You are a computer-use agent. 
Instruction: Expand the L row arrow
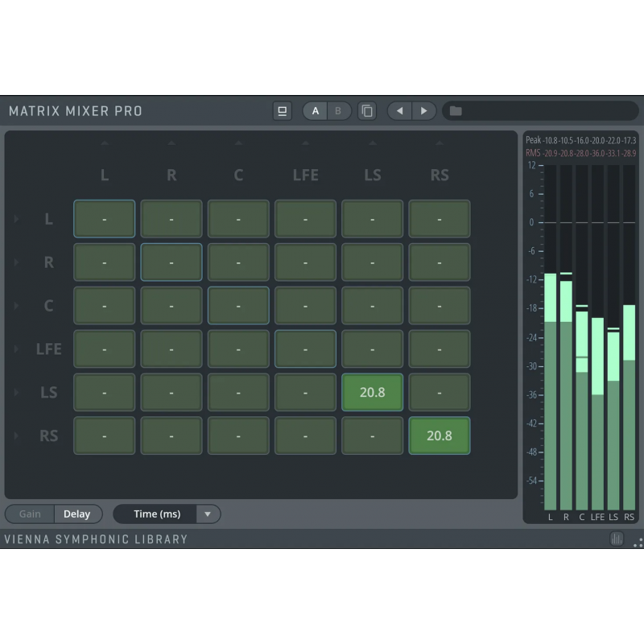point(16,219)
